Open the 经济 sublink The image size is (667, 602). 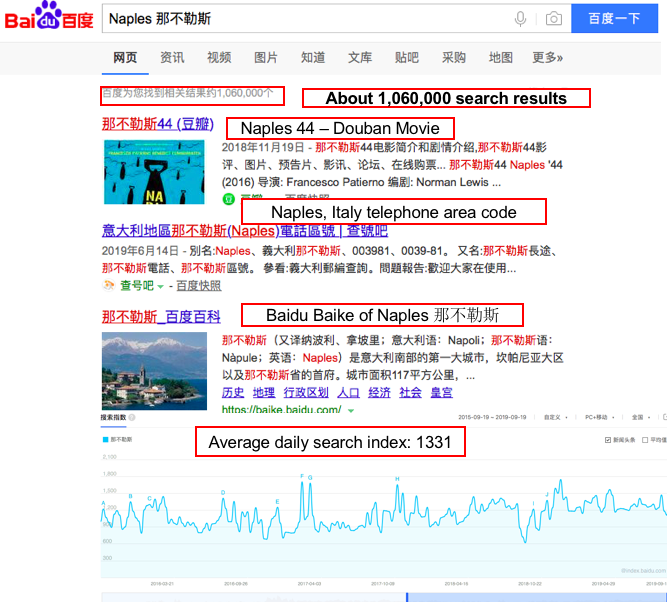379,392
